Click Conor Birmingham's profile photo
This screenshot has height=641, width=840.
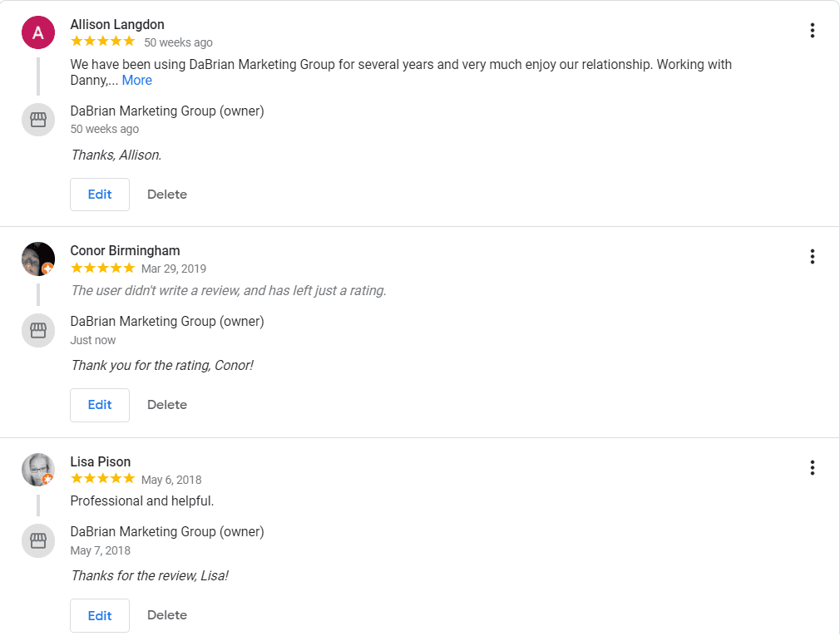tap(38, 259)
